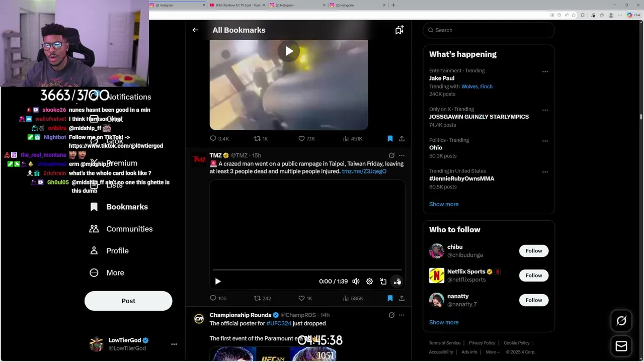Follow nanatty

pyautogui.click(x=534, y=300)
